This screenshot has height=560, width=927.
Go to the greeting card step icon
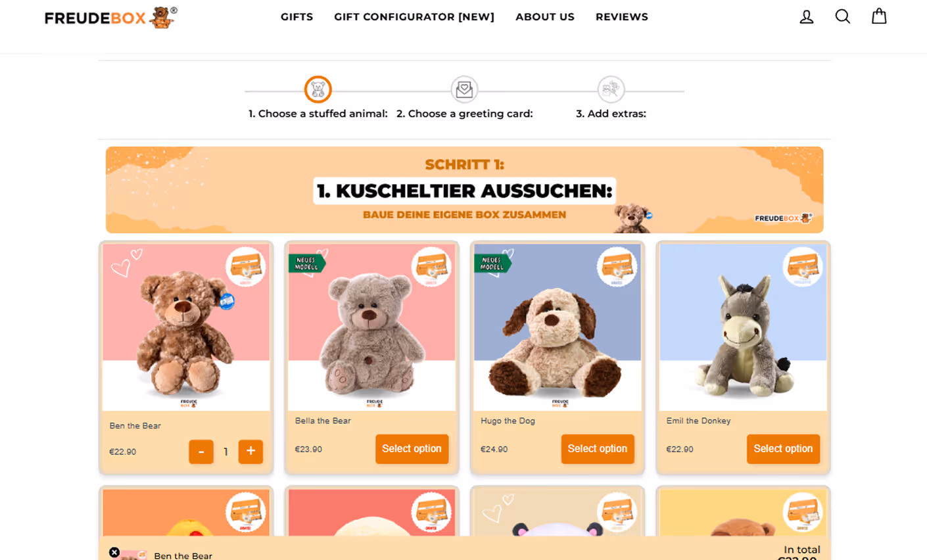(x=464, y=89)
